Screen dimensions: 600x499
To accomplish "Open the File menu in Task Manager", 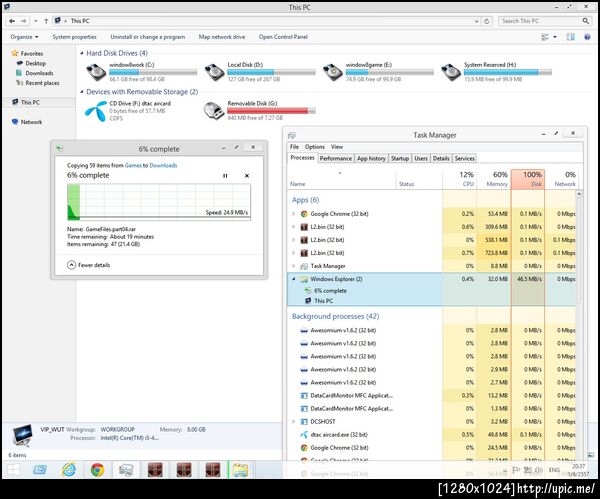I will pos(294,147).
